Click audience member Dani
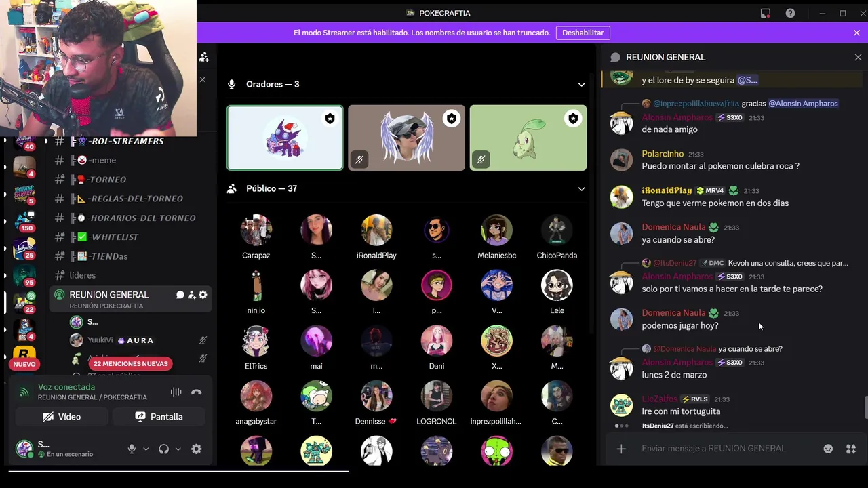Viewport: 868px width, 488px height. click(437, 348)
